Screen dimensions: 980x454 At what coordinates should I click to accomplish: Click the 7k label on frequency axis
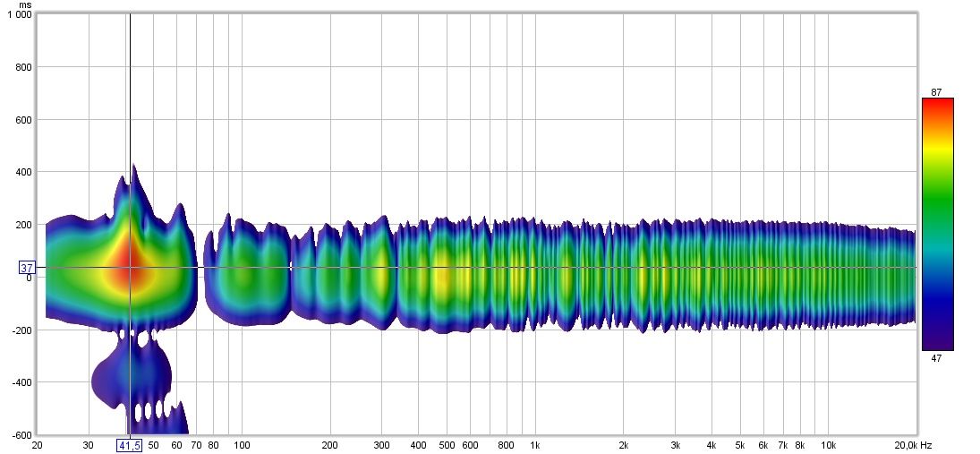[x=782, y=445]
